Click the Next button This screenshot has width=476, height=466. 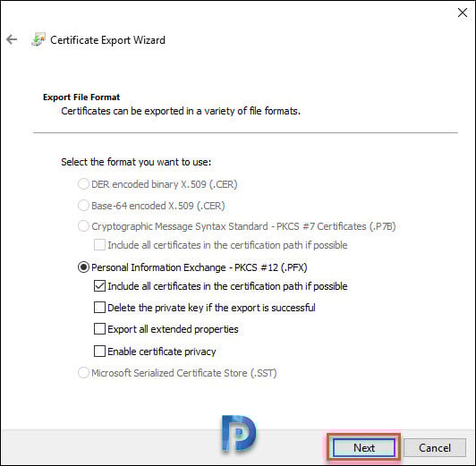pos(364,448)
